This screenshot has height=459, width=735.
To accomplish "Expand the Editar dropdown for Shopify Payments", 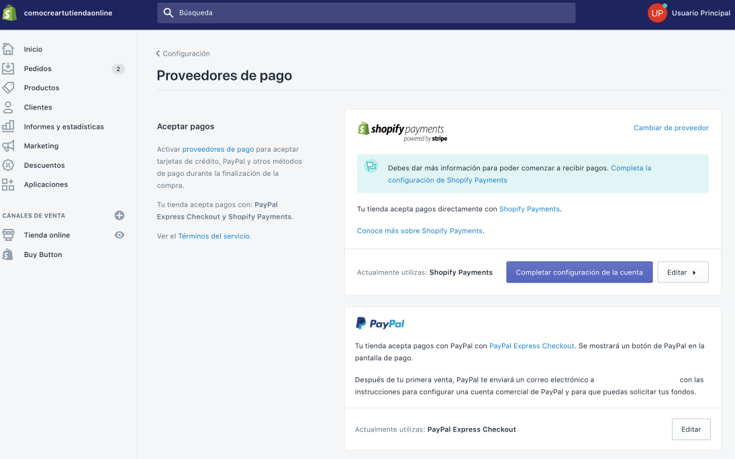I will tap(682, 272).
